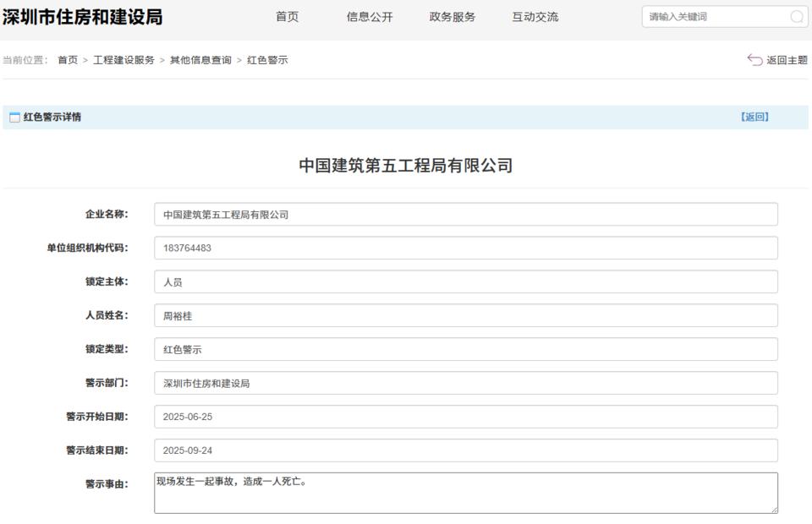Open the 互动交流 menu
The image size is (812, 524).
coord(535,17)
